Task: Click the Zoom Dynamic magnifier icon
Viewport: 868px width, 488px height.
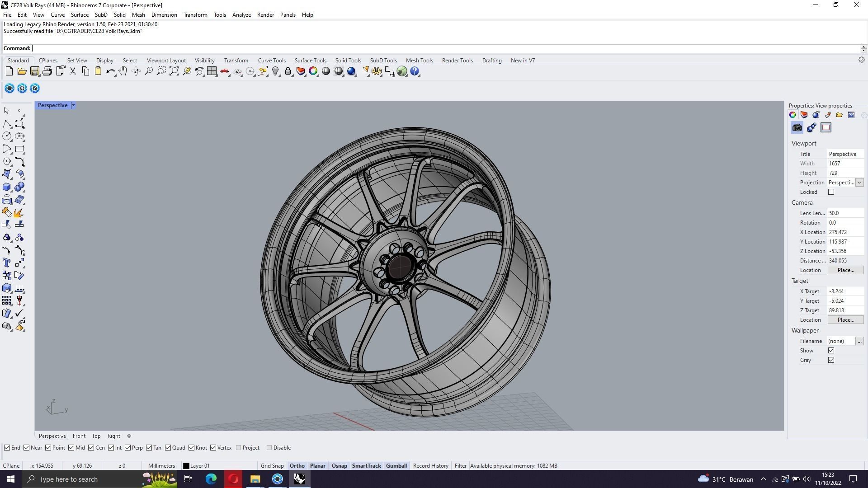Action: tap(149, 71)
